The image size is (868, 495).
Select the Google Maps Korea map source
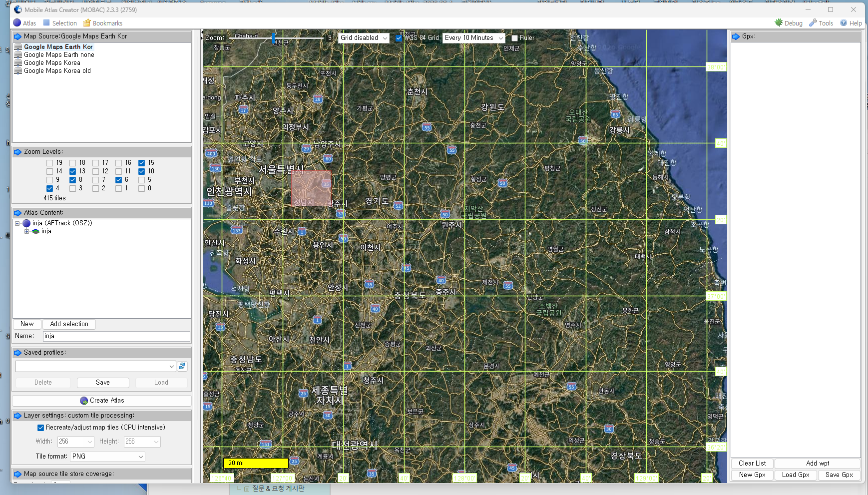52,63
